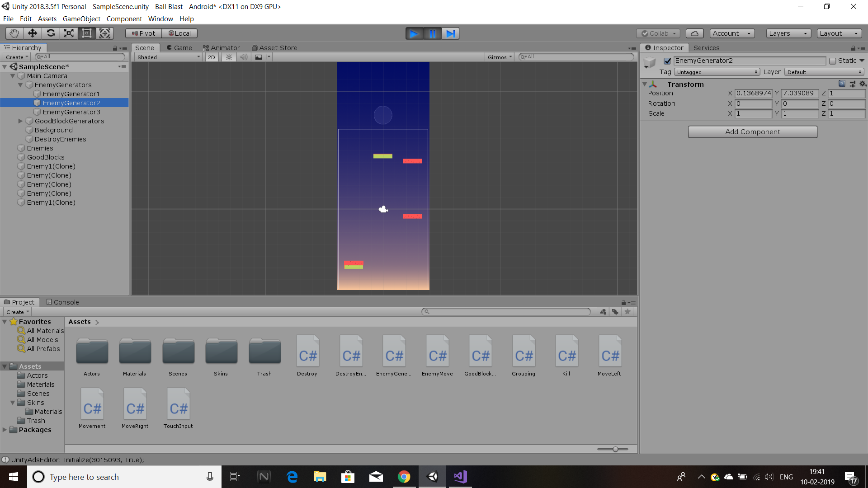Open the Layer dropdown (Default)
Viewport: 868px width, 488px height.
[824, 72]
